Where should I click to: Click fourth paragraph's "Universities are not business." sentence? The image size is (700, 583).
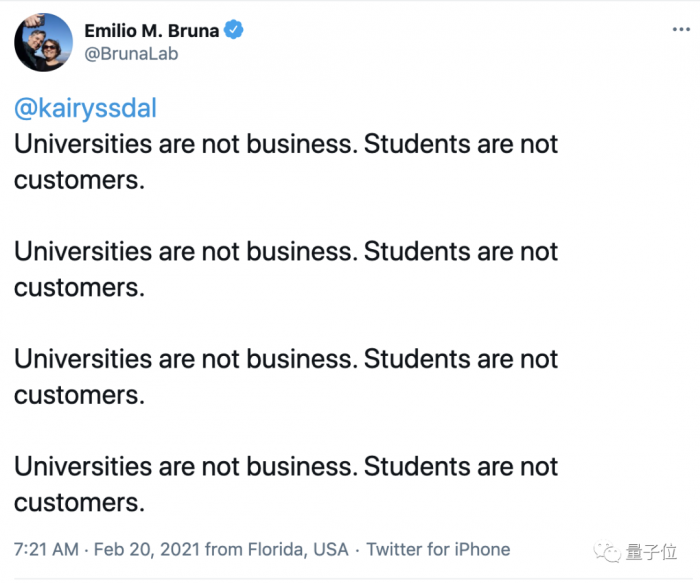pyautogui.click(x=185, y=468)
